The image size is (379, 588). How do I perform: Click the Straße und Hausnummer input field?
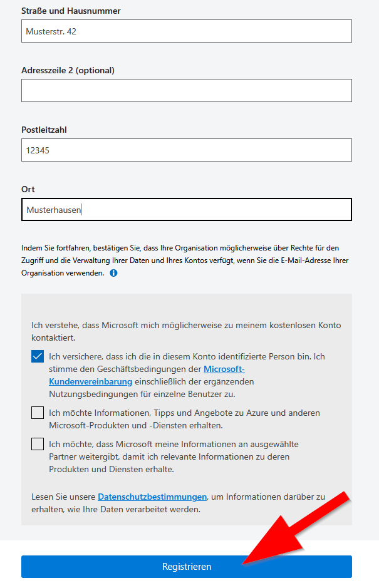[186, 31]
